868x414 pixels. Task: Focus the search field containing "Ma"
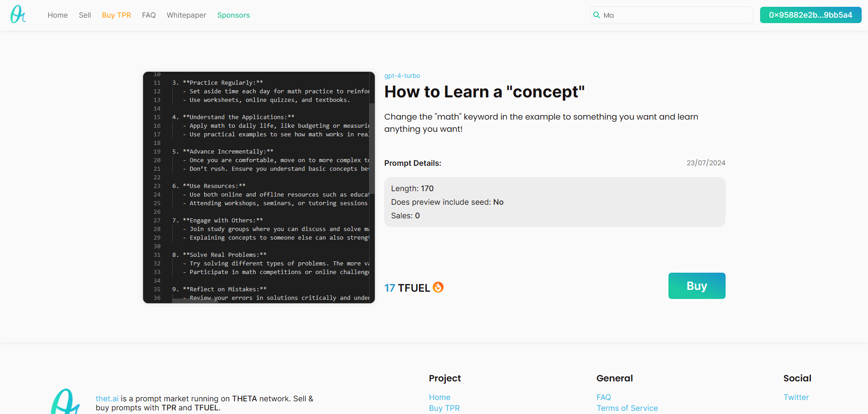click(671, 15)
